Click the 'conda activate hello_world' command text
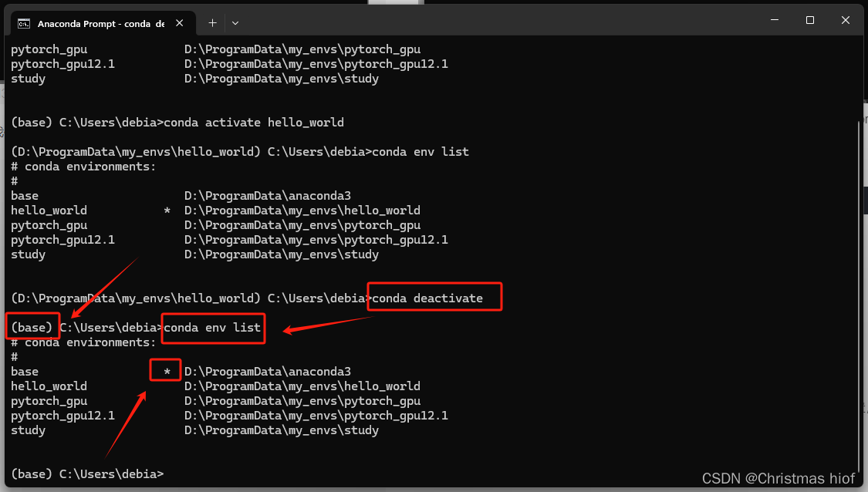 point(254,123)
